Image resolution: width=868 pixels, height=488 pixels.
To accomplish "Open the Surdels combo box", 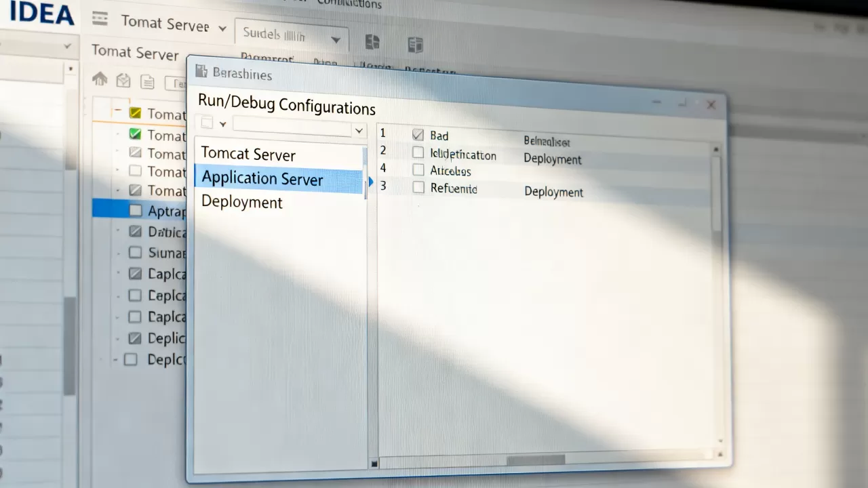I will pyautogui.click(x=292, y=35).
